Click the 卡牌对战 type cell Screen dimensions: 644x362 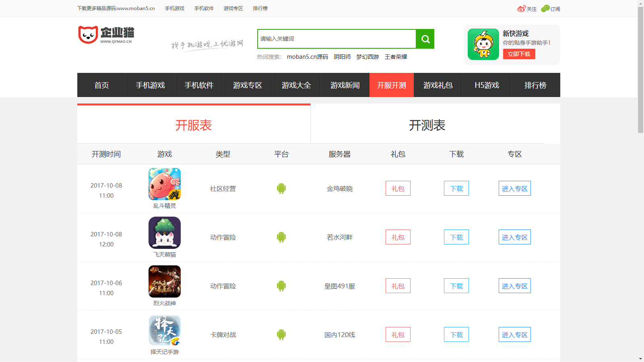tap(223, 335)
